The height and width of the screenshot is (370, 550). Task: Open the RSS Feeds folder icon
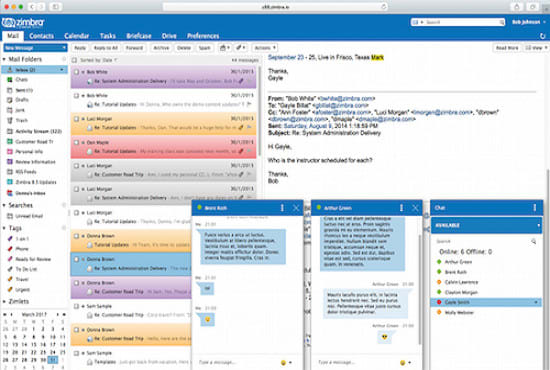click(x=10, y=172)
